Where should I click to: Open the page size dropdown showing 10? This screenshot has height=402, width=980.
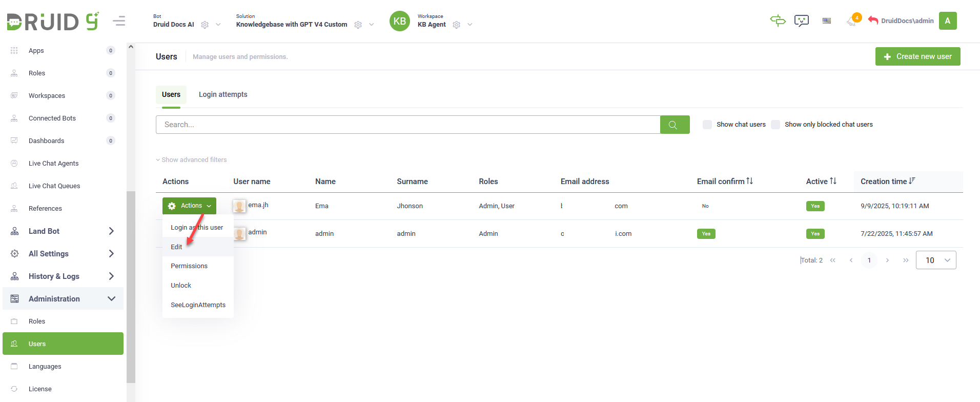[936, 260]
